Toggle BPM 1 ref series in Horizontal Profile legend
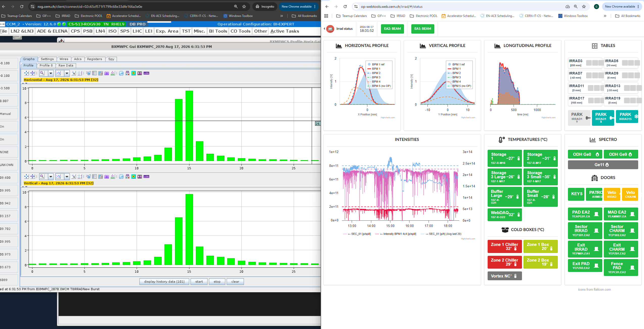 (x=376, y=64)
